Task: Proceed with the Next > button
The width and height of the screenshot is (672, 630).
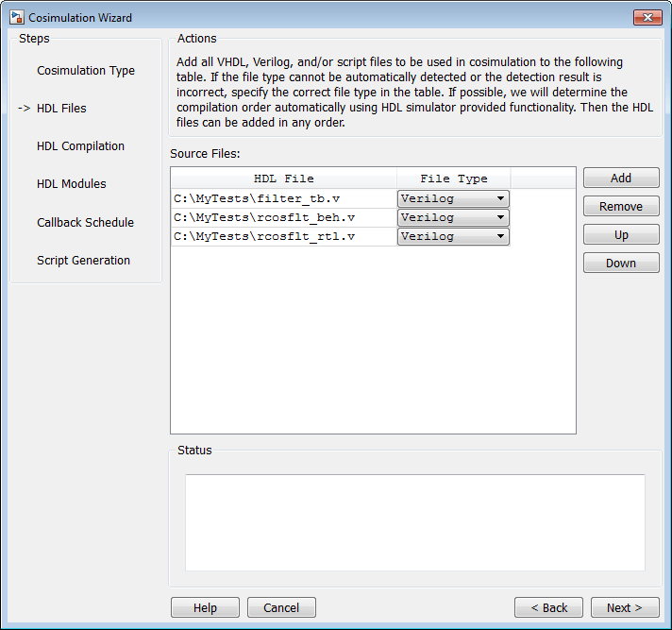Action: tap(625, 607)
